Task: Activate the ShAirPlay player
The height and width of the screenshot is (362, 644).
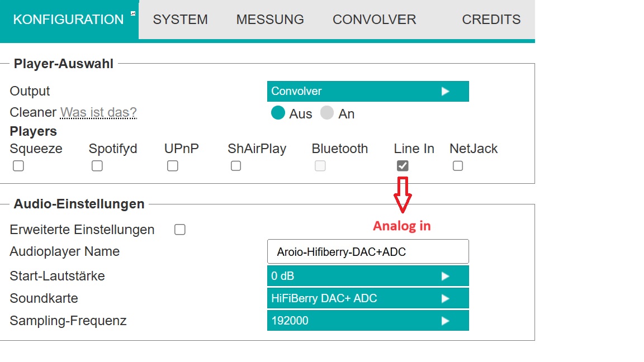Action: pyautogui.click(x=236, y=165)
